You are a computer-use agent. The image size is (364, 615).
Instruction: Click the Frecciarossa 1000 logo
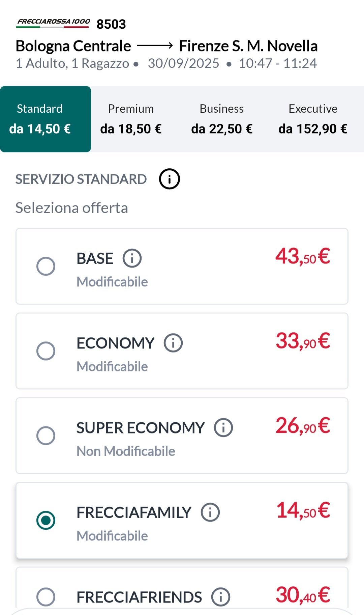pos(54,23)
